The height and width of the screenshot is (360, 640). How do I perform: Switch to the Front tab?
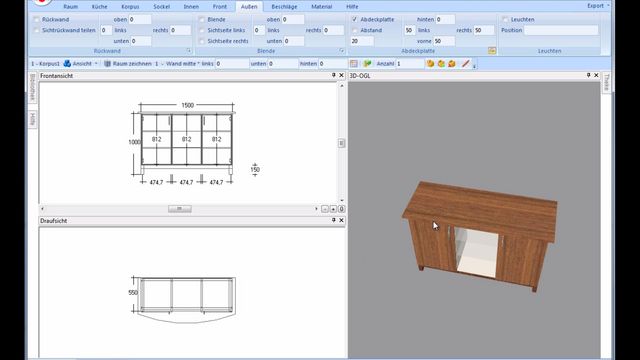[220, 7]
